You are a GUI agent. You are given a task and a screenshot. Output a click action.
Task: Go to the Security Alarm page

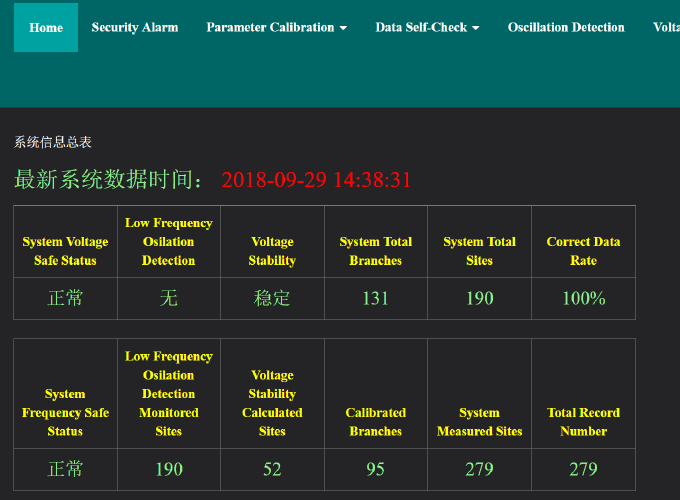[x=135, y=27]
